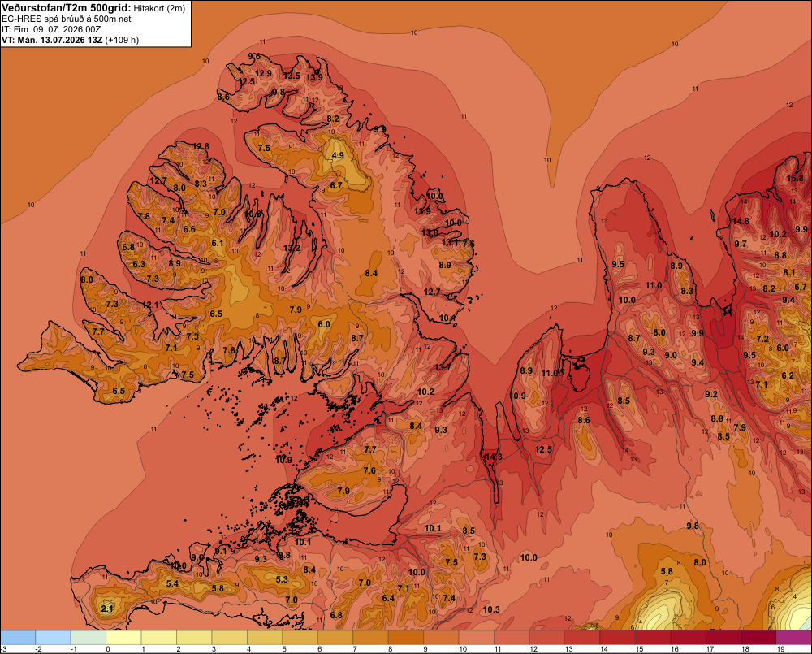Select the 'EC-HRES spá brúuð á 500m net' line

click(67, 19)
